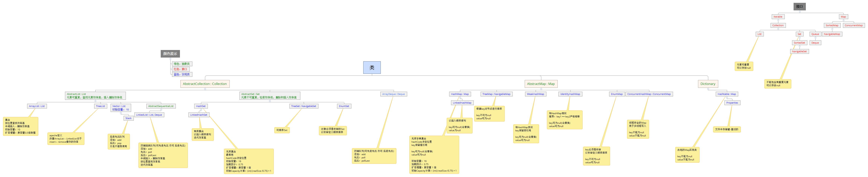
Task: Select the SortedMap node
Action: [x=832, y=25]
